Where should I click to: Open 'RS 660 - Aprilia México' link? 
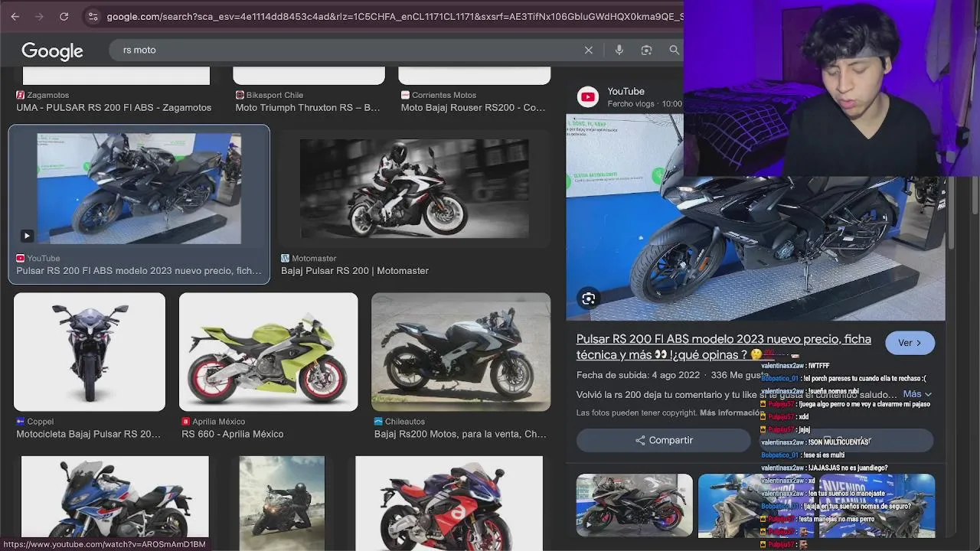(233, 434)
